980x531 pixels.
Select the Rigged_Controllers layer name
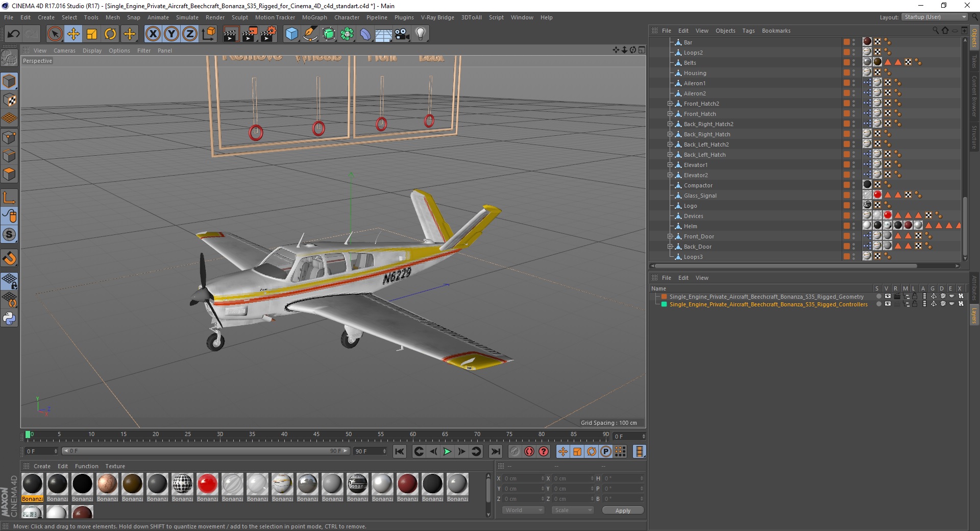click(x=768, y=304)
